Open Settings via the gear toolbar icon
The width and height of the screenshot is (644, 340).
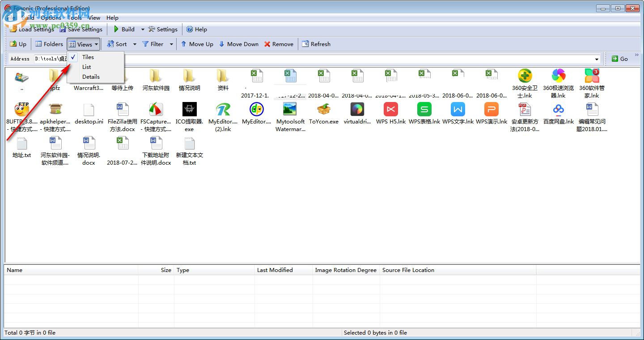[151, 29]
